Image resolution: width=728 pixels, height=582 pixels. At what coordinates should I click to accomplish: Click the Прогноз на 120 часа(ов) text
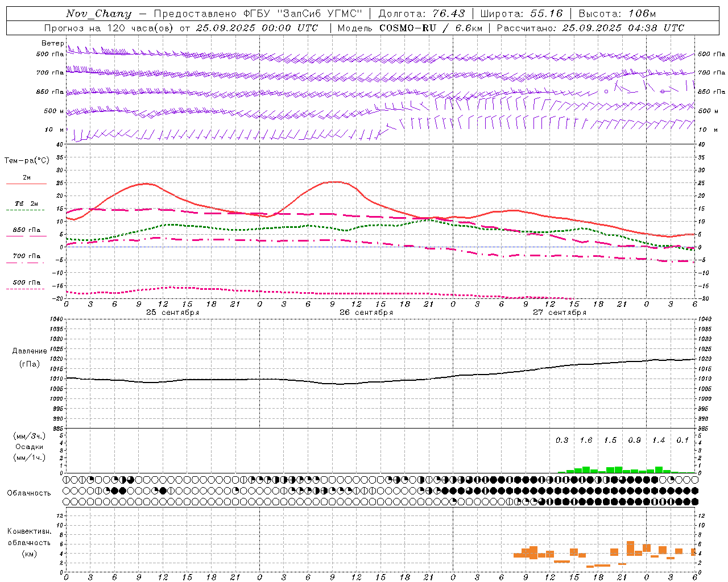pos(109,28)
